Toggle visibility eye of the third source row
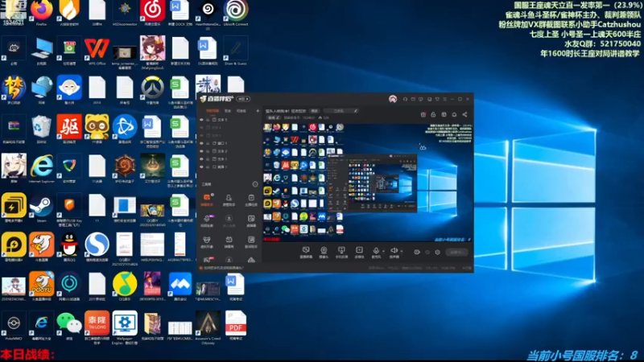Image resolution: width=644 pixels, height=362 pixels. (x=202, y=135)
